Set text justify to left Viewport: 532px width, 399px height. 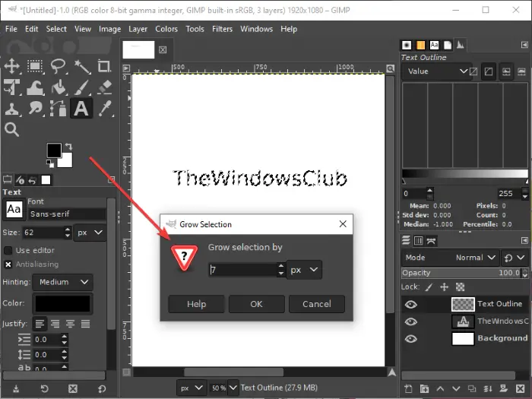(40, 324)
